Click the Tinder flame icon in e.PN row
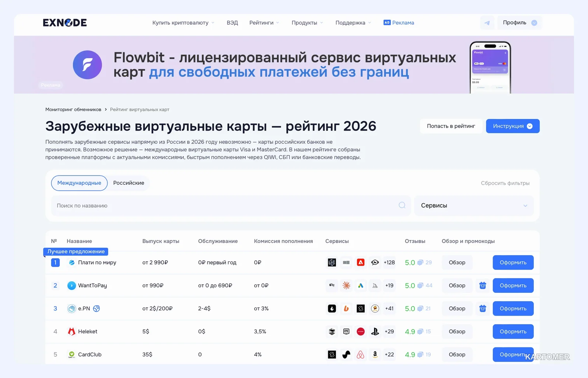The width and height of the screenshot is (588, 378). pos(332,309)
